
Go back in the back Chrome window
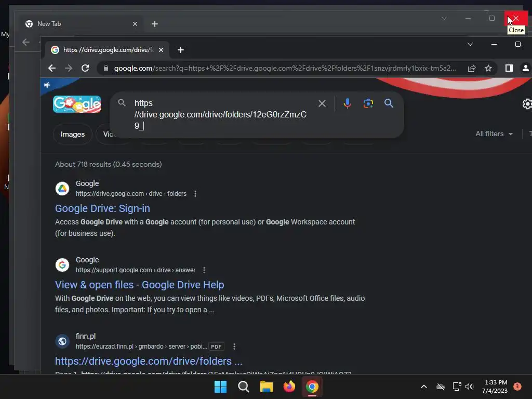tap(26, 42)
